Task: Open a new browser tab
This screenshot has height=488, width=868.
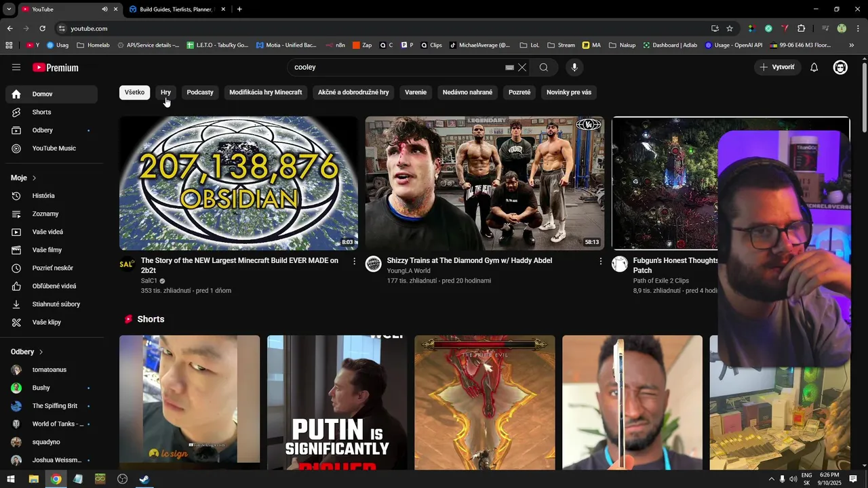Action: pos(239,9)
